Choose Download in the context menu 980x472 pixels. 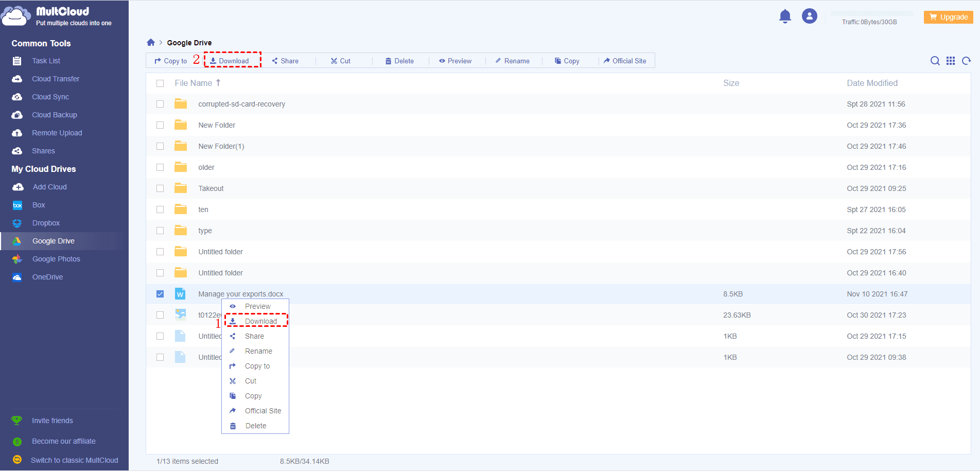tap(255, 321)
